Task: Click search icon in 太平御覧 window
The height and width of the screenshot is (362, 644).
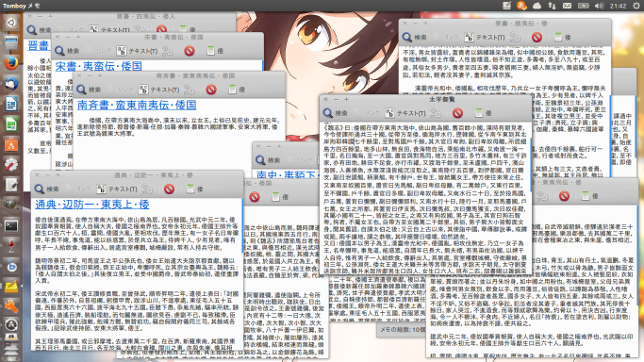Action: click(x=328, y=113)
